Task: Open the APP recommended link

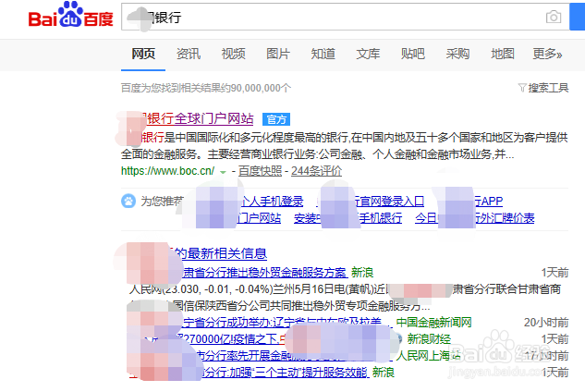Action: pyautogui.click(x=489, y=202)
